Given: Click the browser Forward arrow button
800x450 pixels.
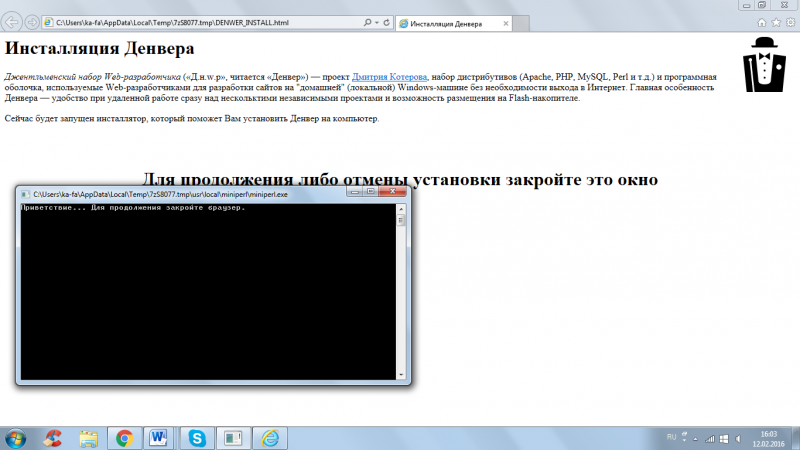Looking at the screenshot, I should [31, 21].
